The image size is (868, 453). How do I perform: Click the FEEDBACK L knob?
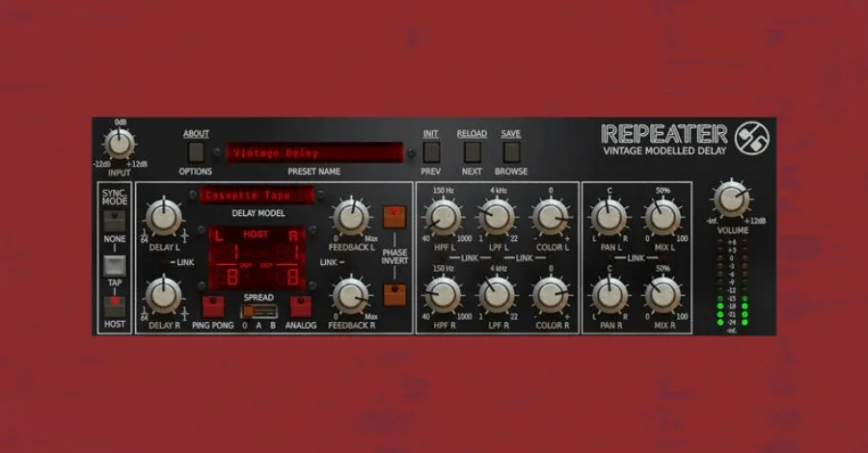tap(351, 218)
